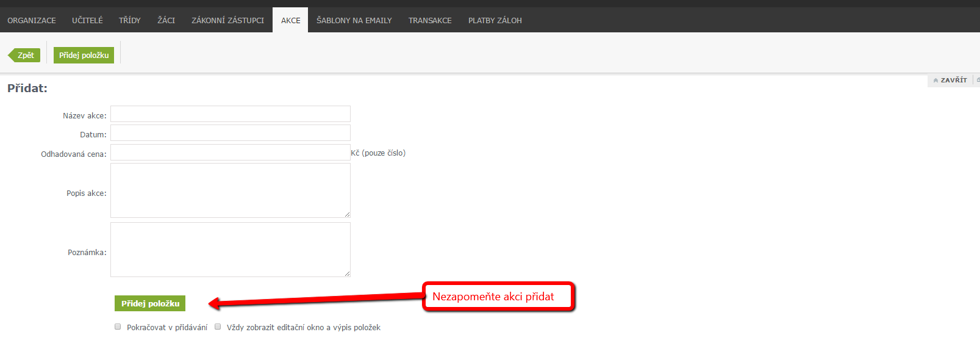
Task: Click the Odhadovaná cena: label
Action: coord(73,154)
